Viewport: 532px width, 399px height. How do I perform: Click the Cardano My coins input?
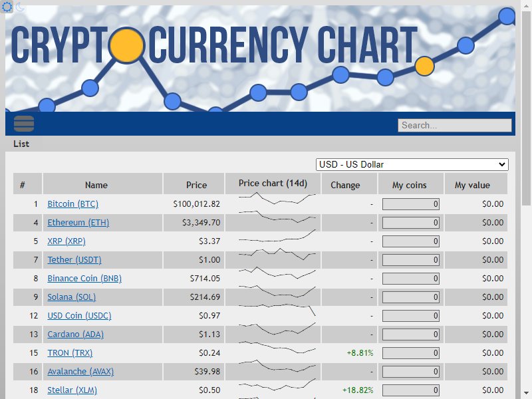coord(411,335)
